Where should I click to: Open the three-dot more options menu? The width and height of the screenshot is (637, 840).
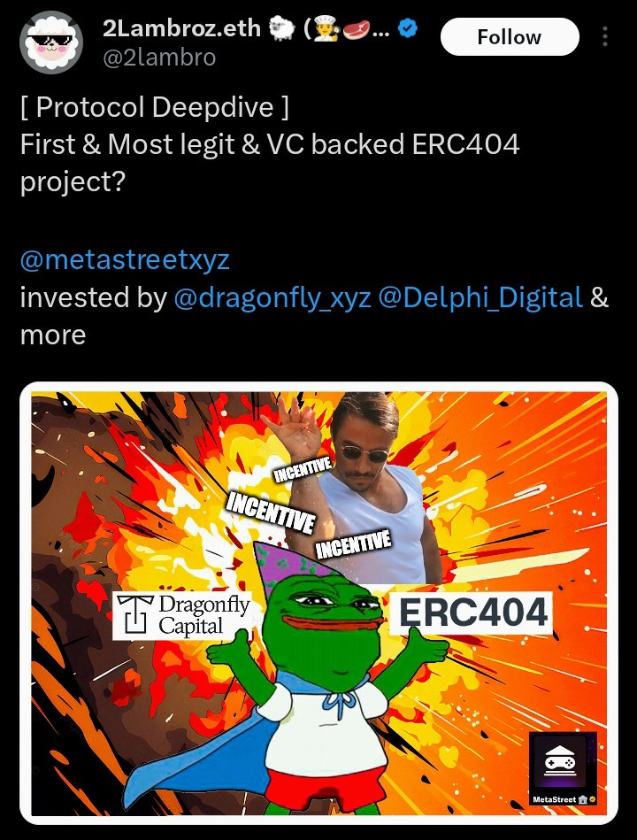coord(605,36)
